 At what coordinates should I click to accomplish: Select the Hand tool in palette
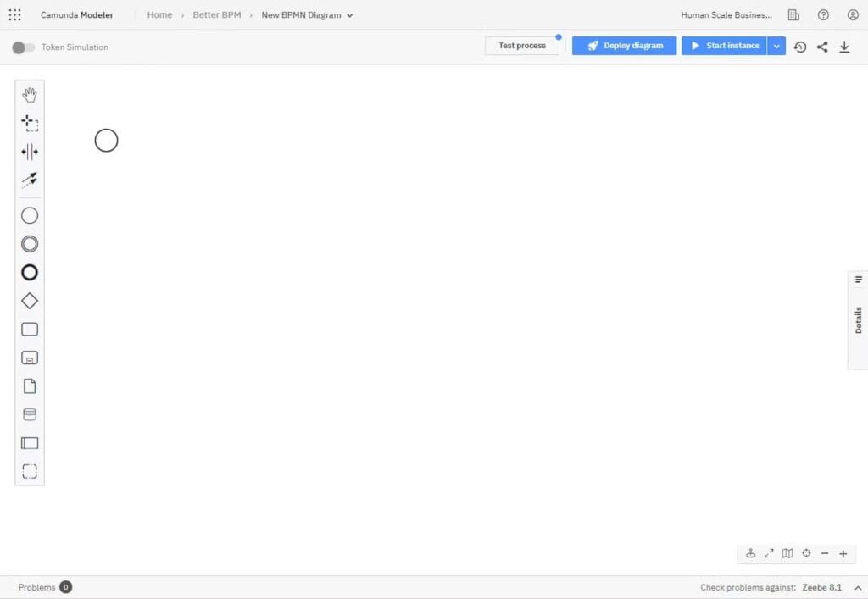coord(30,94)
